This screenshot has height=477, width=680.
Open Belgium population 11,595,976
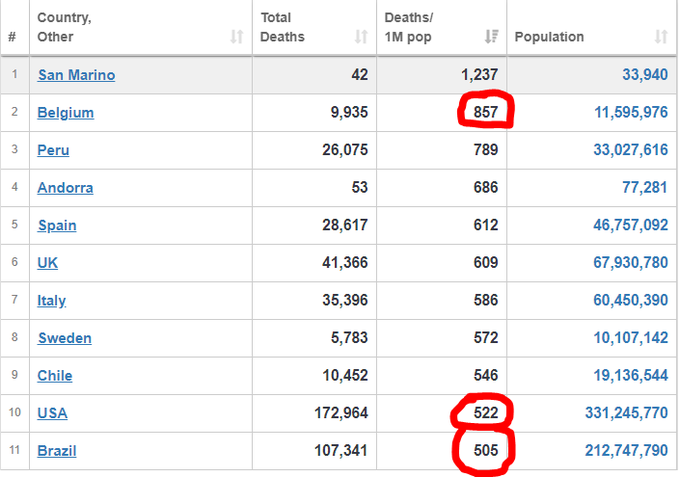point(631,112)
